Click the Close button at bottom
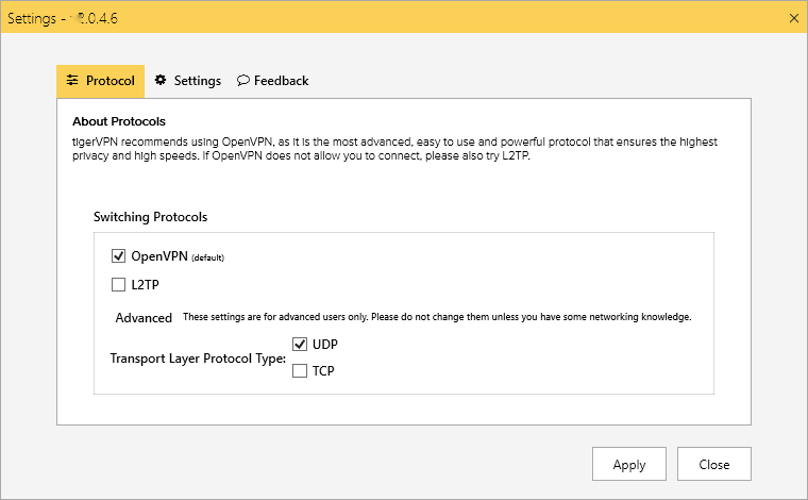Screen dimensions: 808x500 tap(714, 464)
